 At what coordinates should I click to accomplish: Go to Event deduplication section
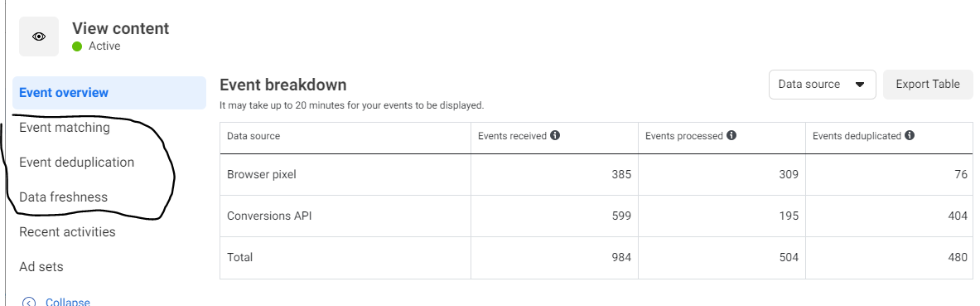77,163
